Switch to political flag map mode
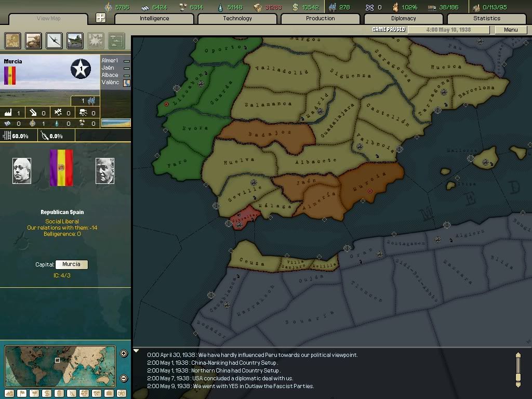This screenshot has width=532, height=399. coord(22,393)
